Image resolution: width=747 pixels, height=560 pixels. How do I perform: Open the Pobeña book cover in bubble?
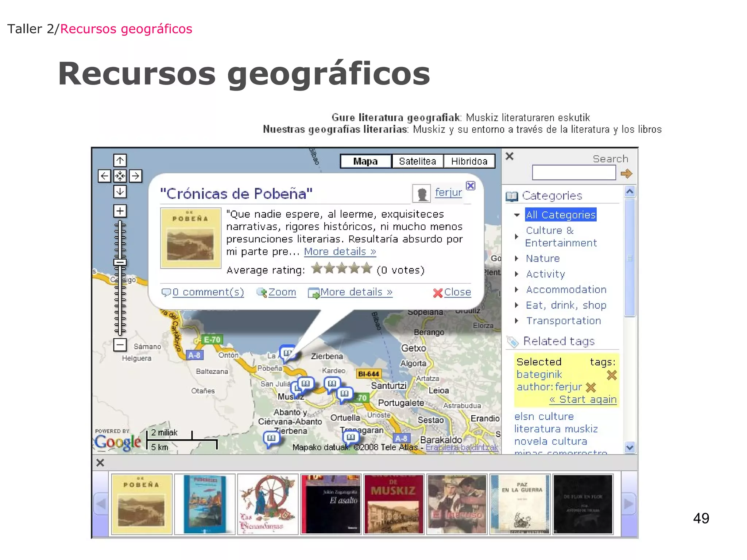[191, 238]
